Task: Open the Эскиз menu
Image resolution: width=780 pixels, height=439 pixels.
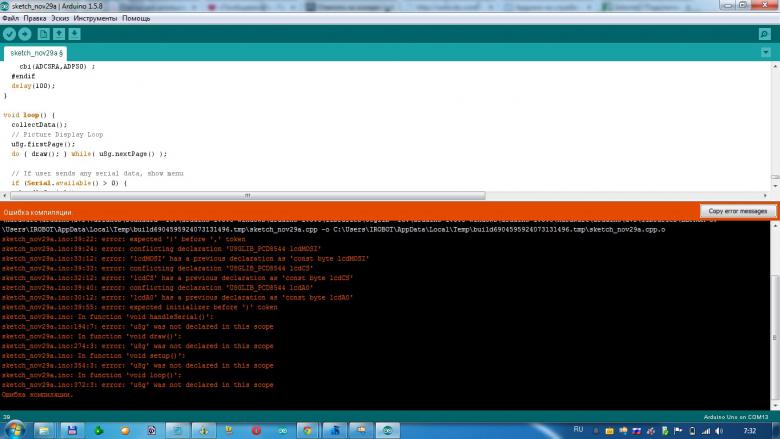Action: click(x=61, y=18)
